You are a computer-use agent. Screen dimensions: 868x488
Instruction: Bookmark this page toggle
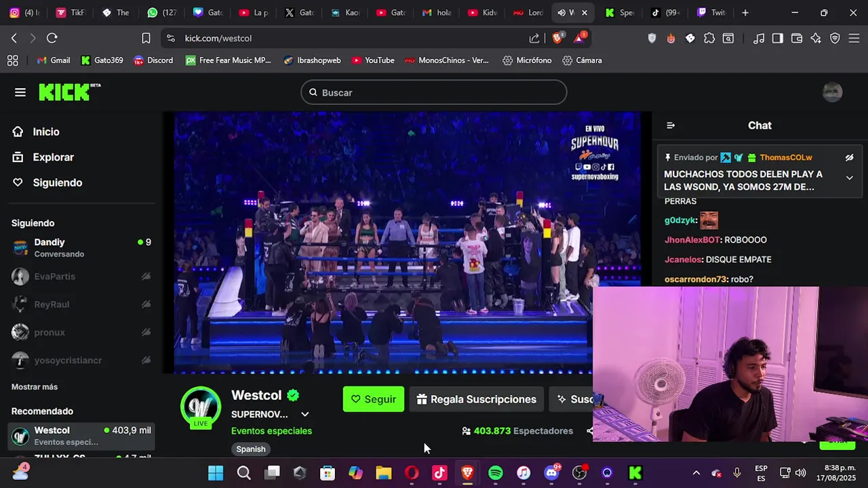click(146, 38)
